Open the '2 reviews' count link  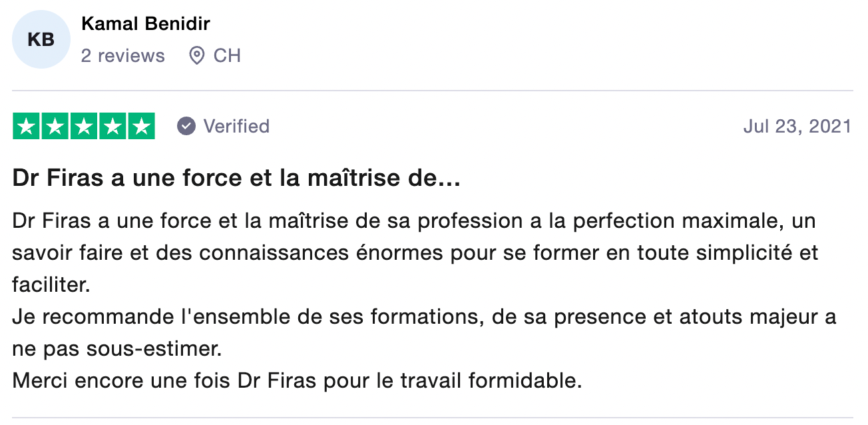click(x=122, y=55)
